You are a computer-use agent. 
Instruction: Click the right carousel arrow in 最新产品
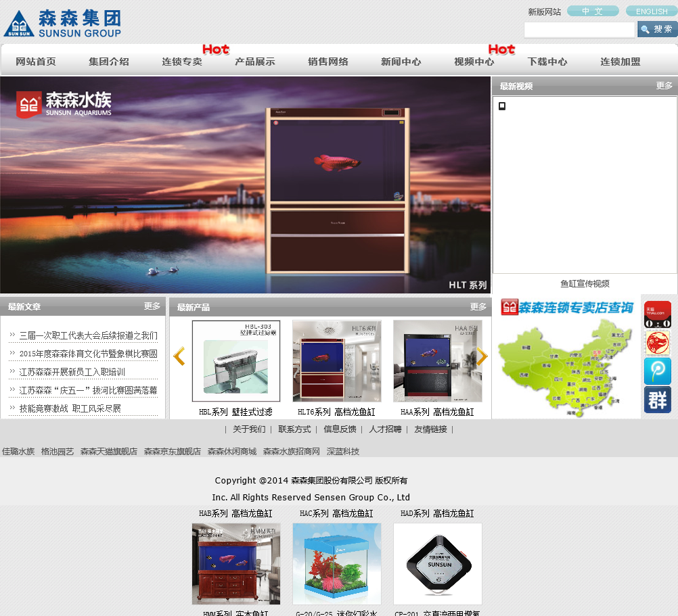tap(482, 356)
